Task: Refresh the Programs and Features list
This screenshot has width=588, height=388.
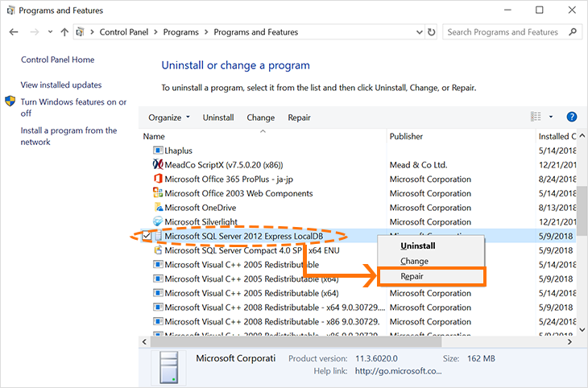Action: pyautogui.click(x=432, y=32)
